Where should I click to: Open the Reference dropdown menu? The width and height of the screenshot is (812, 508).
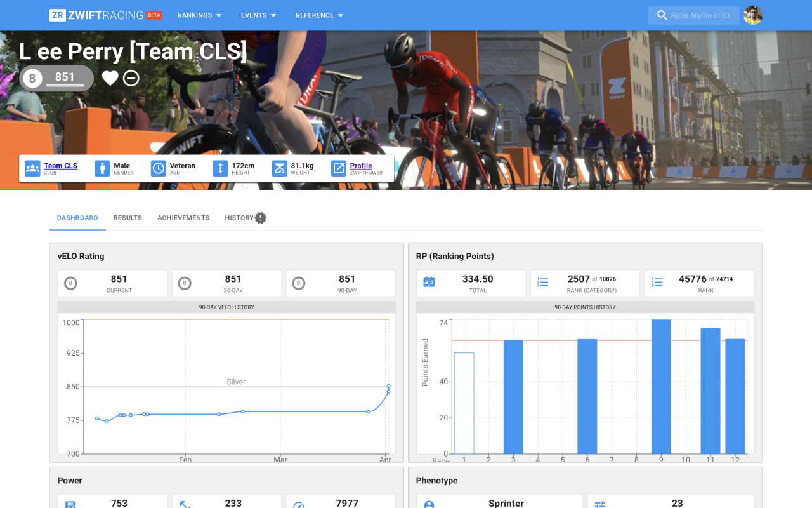tap(319, 15)
